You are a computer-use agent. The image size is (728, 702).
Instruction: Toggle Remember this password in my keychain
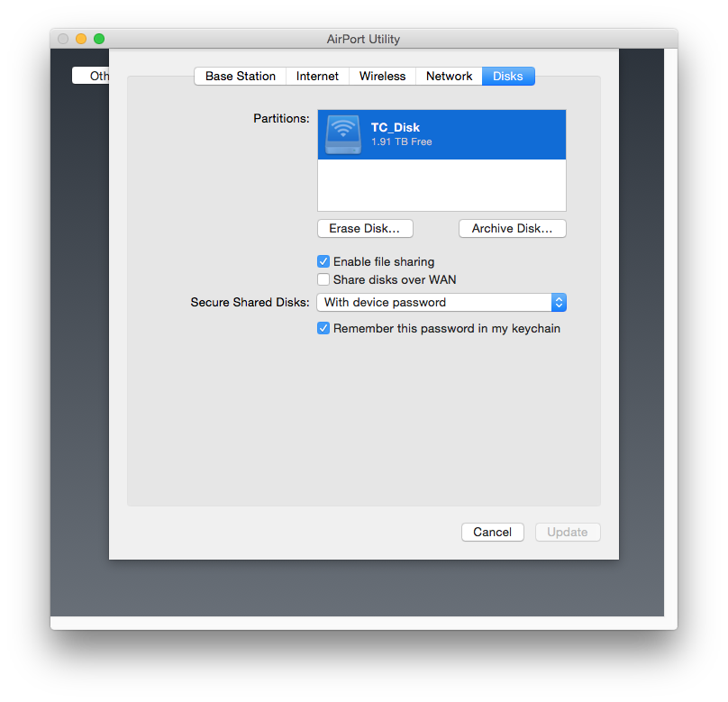pyautogui.click(x=323, y=328)
